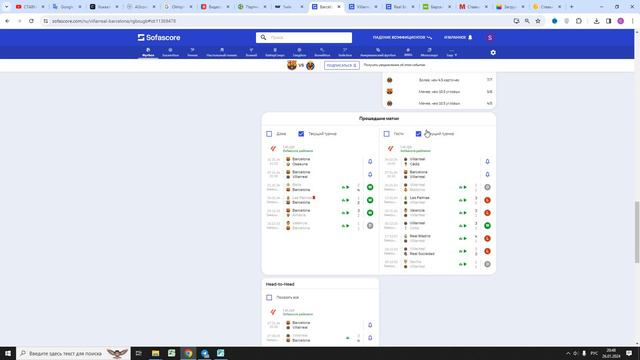This screenshot has height=360, width=640.
Task: Enable the Гости checkbox
Action: 387,134
